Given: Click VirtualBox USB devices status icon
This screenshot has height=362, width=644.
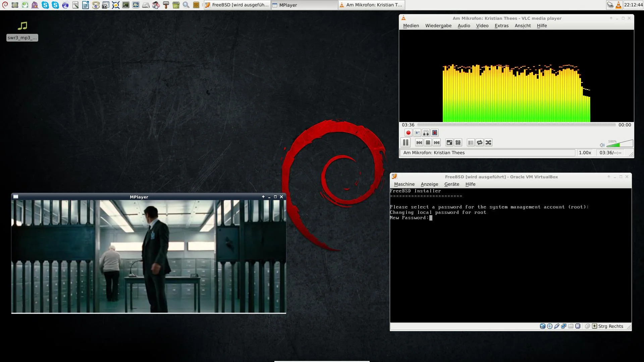Looking at the screenshot, I should click(556, 326).
